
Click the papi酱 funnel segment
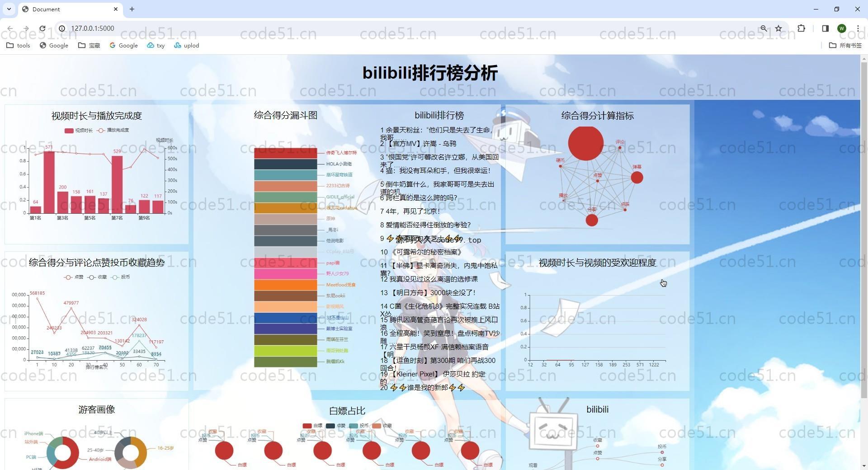285,263
